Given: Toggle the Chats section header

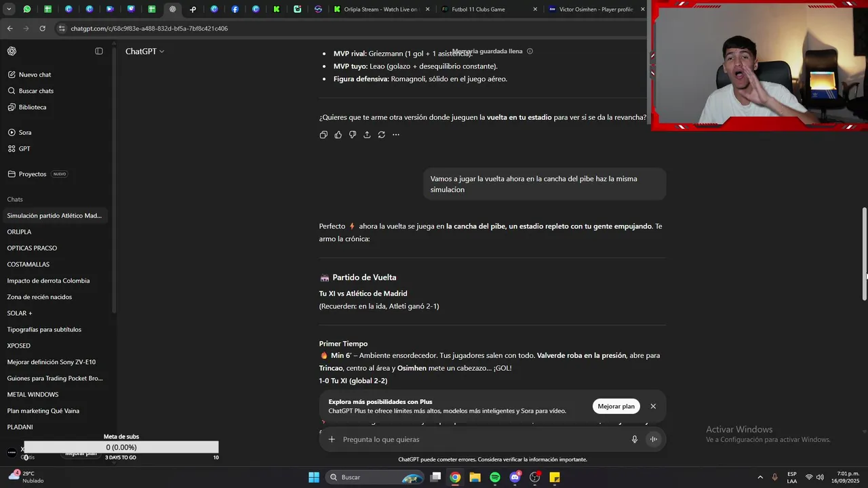Looking at the screenshot, I should click(15, 199).
